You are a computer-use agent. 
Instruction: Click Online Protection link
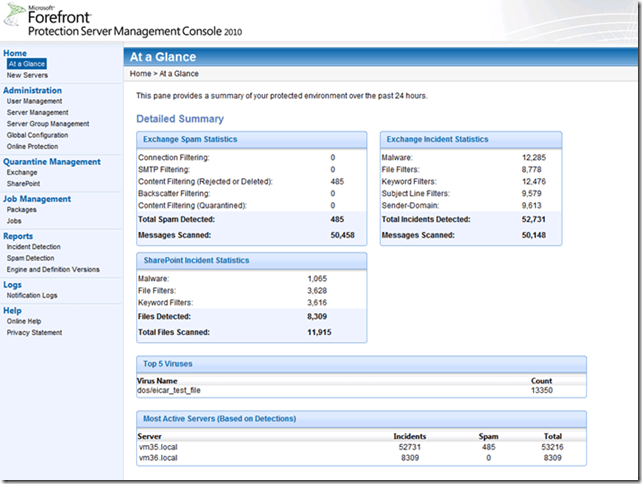pyautogui.click(x=33, y=146)
